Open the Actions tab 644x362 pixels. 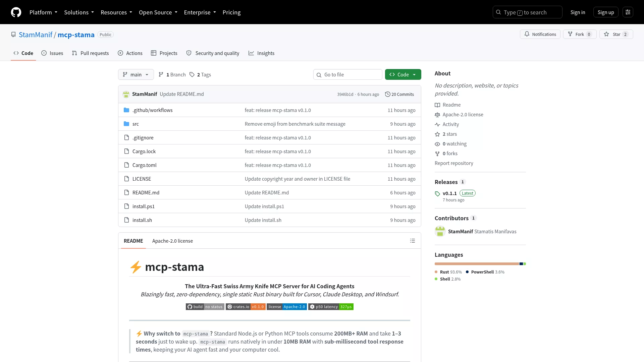point(130,53)
